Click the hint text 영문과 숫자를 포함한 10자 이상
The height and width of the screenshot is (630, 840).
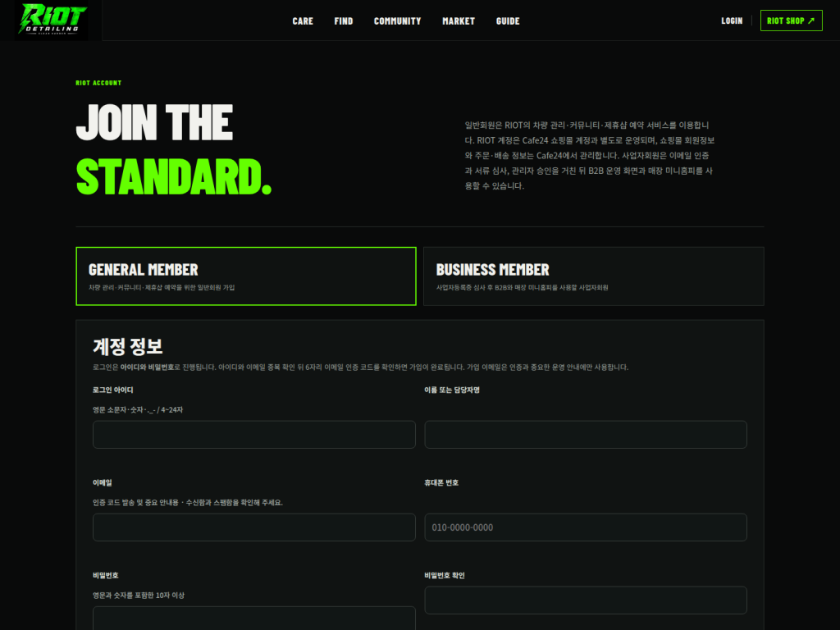[x=138, y=596]
